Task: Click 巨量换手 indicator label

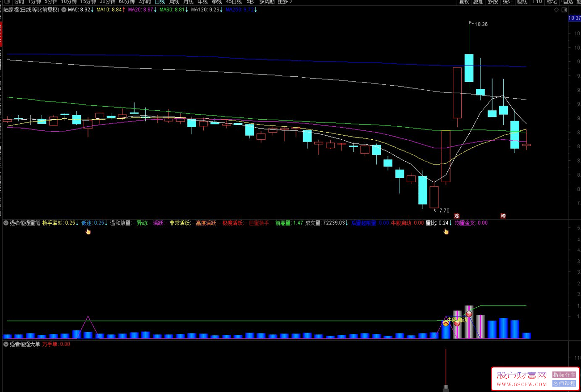Action: coord(261,223)
